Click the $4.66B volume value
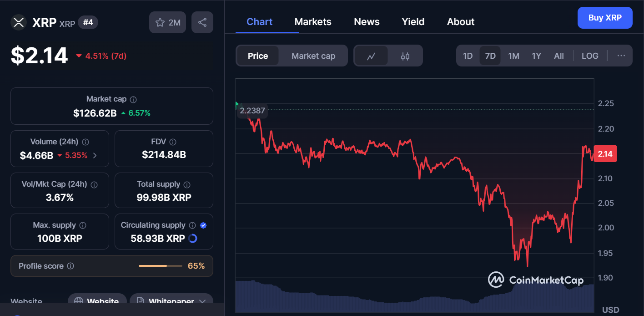Screen dimensions: 644x316 point(36,155)
